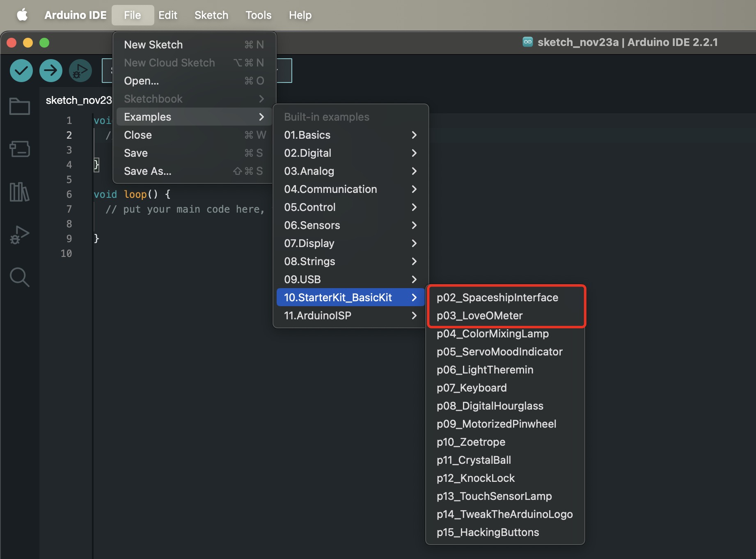Image resolution: width=756 pixels, height=559 pixels.
Task: Open the Library Manager sidebar icon
Action: pyautogui.click(x=20, y=192)
